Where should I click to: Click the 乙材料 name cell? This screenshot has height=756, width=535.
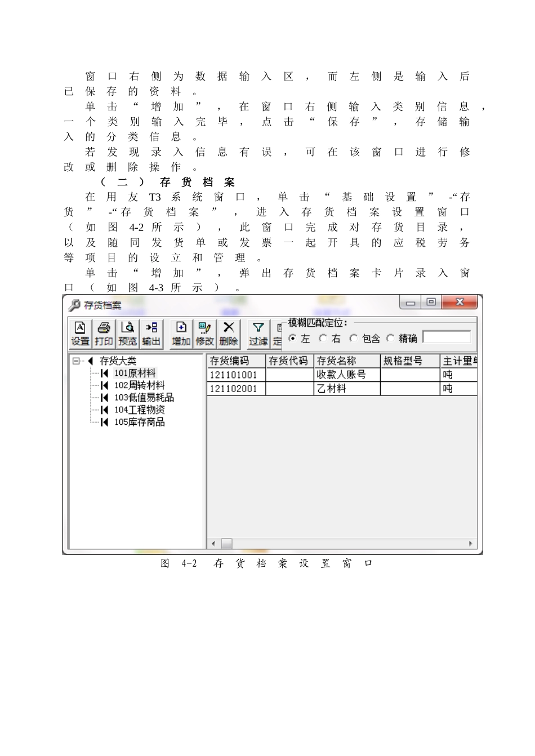tap(347, 389)
